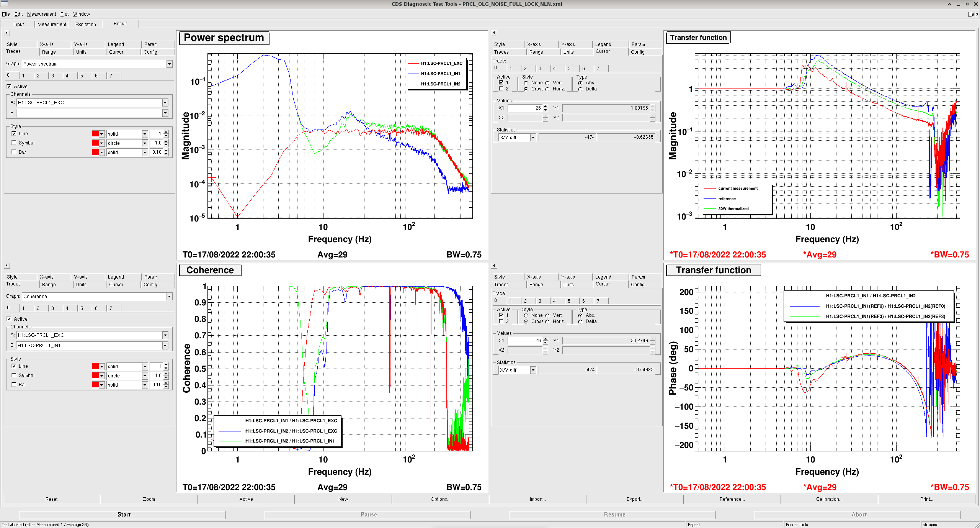This screenshot has height=528, width=980.
Task: Open the Line color swatch dropdown
Action: point(102,134)
